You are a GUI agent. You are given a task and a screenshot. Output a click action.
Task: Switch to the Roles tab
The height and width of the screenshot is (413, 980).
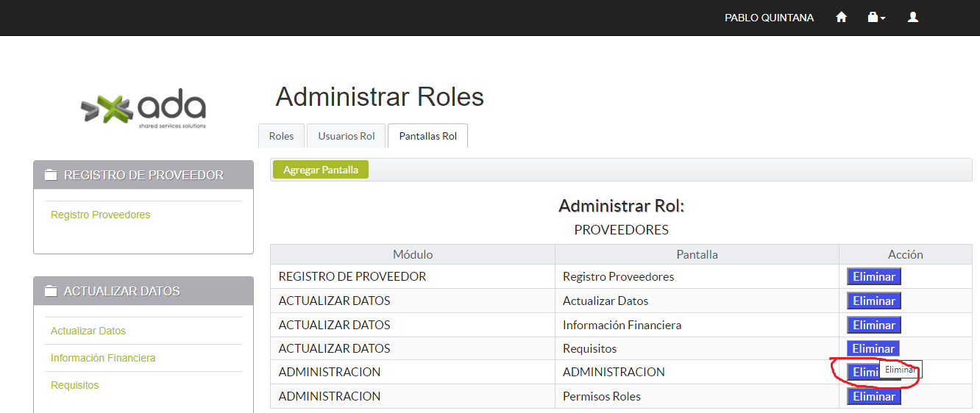click(281, 136)
